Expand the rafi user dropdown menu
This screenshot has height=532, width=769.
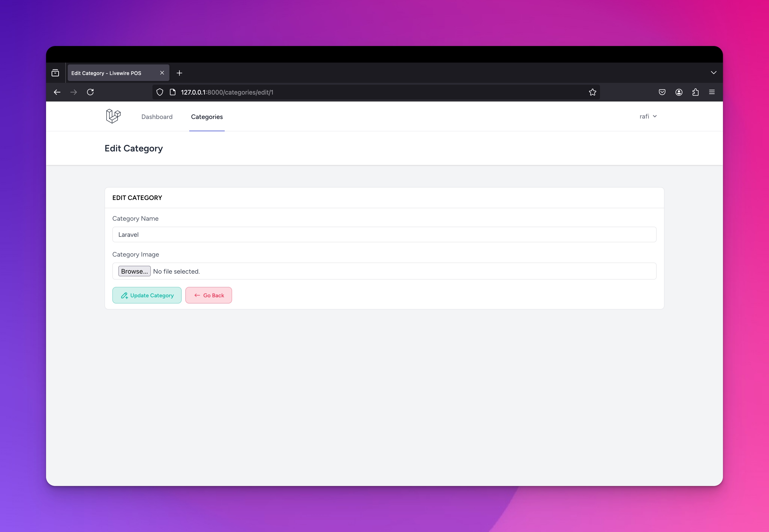[648, 116]
